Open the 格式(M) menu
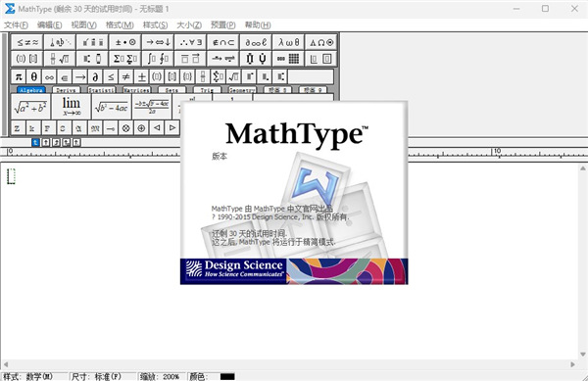The image size is (588, 381). pos(120,24)
